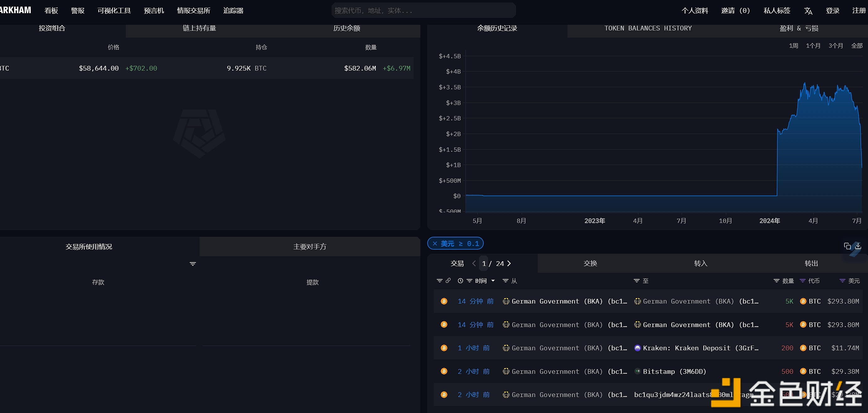Set chart range to 全部

(857, 46)
